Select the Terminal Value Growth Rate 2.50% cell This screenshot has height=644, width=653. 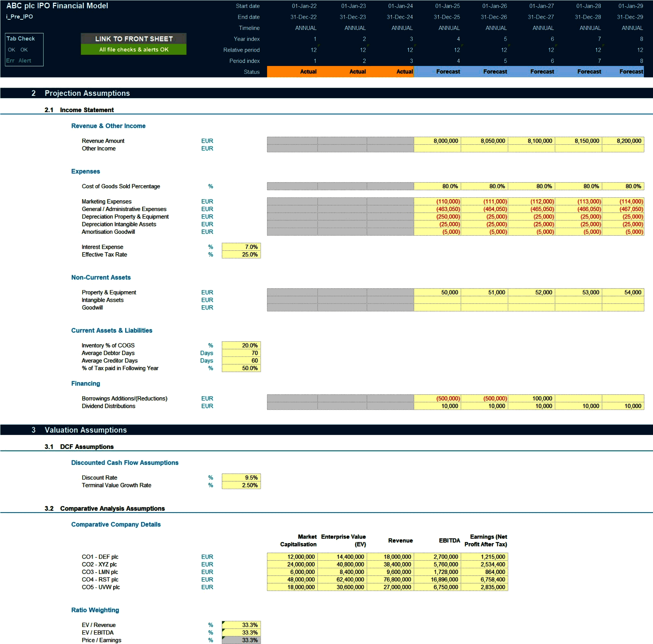[x=241, y=485]
